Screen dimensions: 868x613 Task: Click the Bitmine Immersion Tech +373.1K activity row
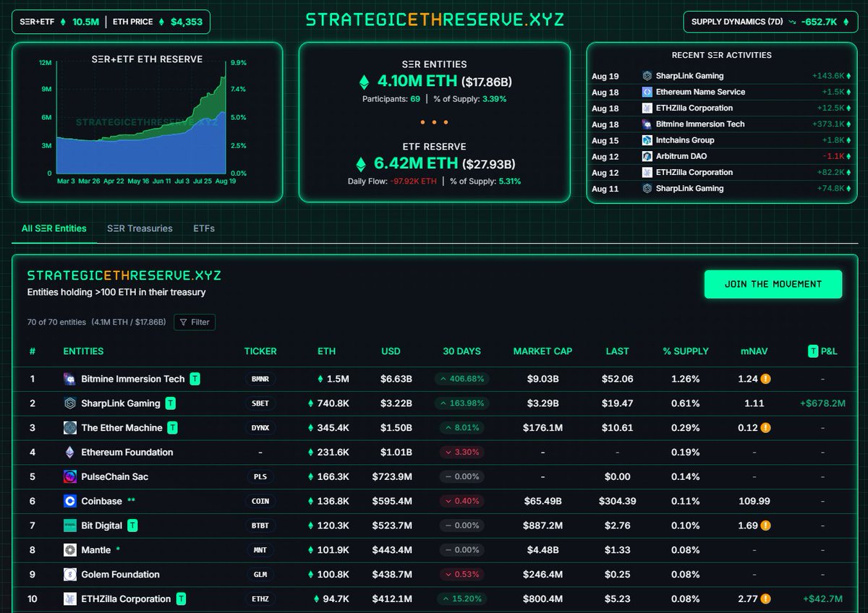pyautogui.click(x=720, y=124)
